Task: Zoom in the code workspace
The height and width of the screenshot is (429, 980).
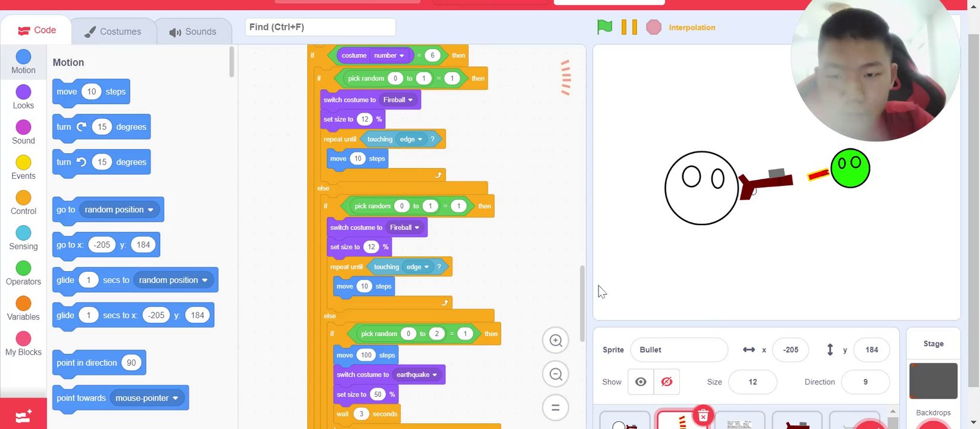Action: (x=555, y=340)
